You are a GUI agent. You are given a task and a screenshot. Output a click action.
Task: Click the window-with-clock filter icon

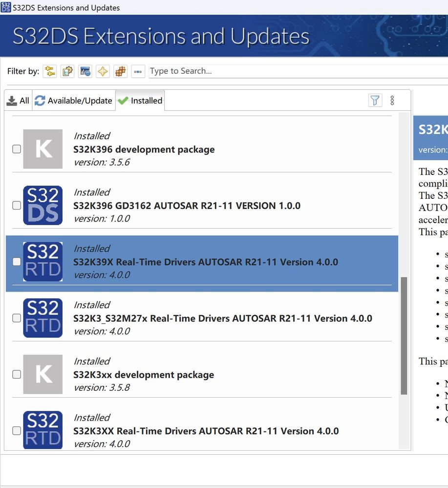[85, 71]
